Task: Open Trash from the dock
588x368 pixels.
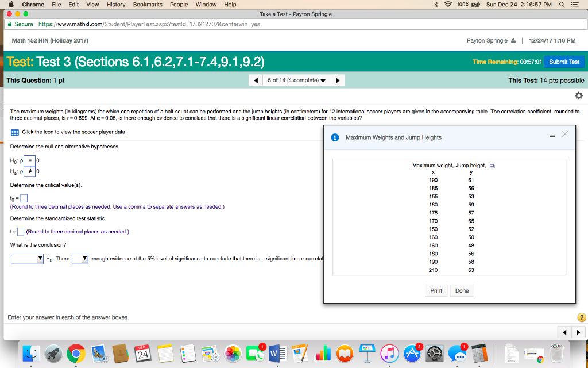Action: click(x=557, y=354)
